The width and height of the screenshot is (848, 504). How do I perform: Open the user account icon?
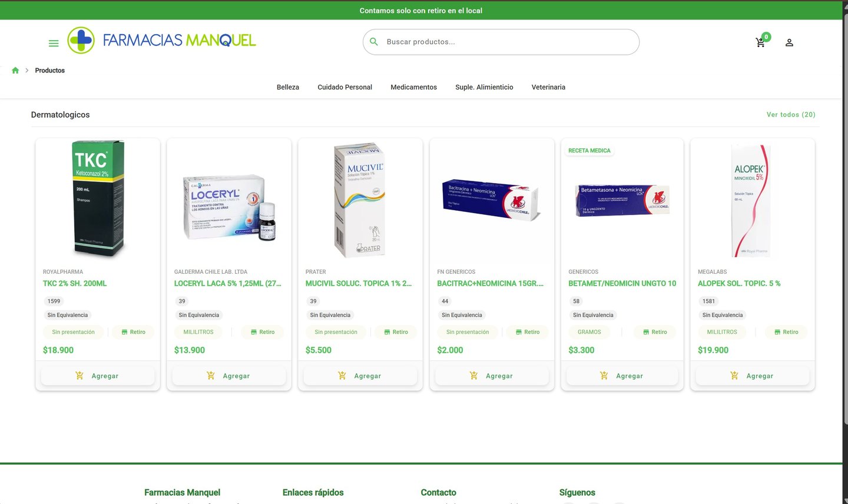click(789, 42)
